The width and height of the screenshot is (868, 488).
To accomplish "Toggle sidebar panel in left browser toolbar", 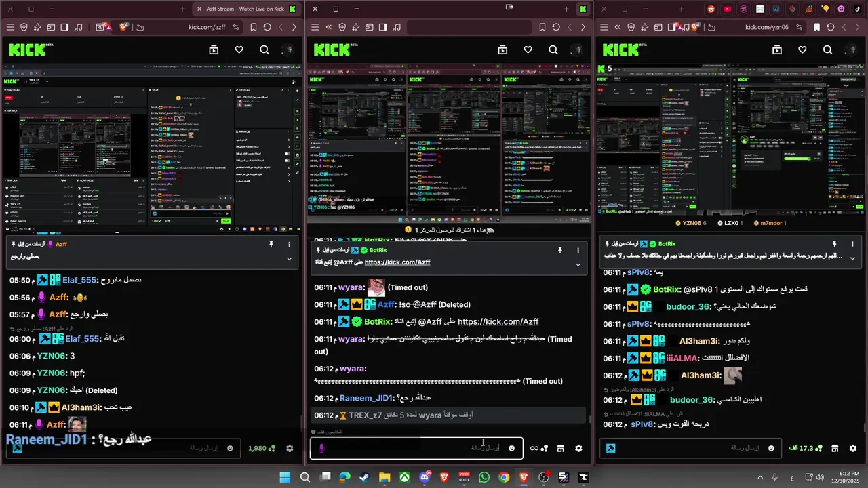I will 64,27.
